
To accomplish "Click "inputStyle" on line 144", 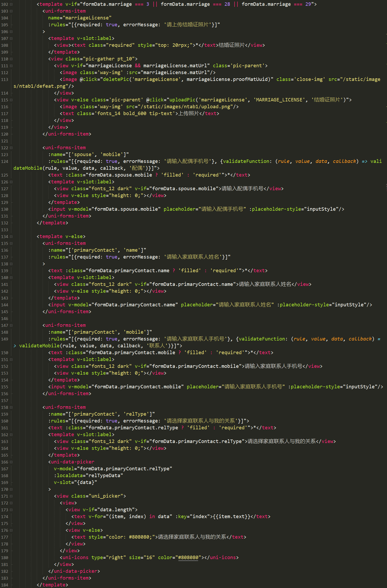I will 349,305.
